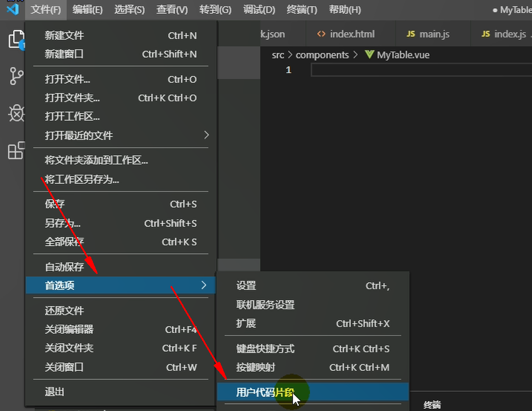The height and width of the screenshot is (411, 532).
Task: Open the Source Control activity icon
Action: point(16,77)
